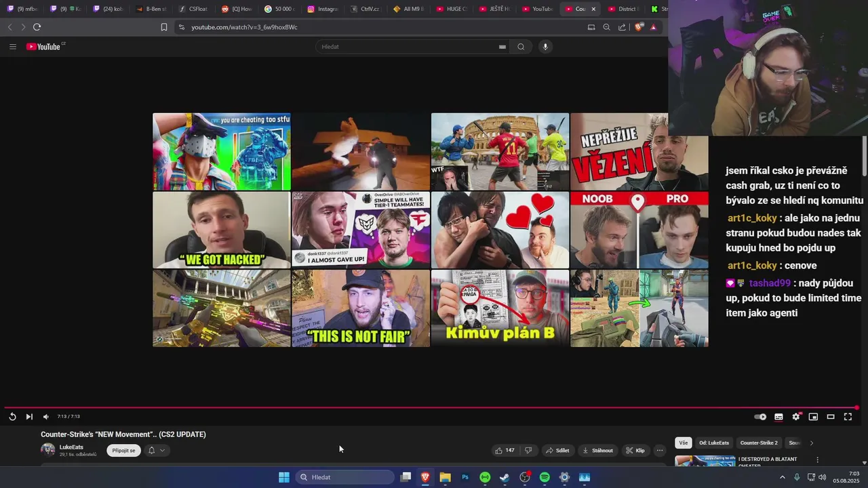This screenshot has height=488, width=868.
Task: Select the Vše filter chip
Action: [x=684, y=443]
